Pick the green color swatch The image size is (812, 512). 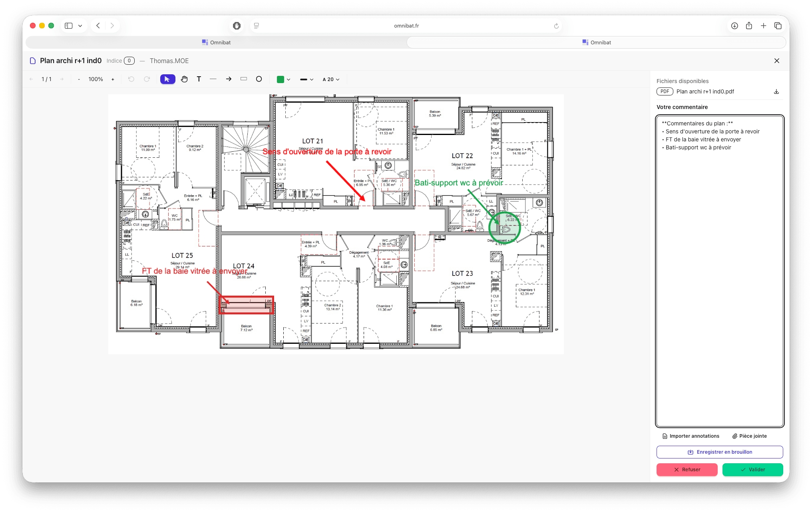[281, 79]
